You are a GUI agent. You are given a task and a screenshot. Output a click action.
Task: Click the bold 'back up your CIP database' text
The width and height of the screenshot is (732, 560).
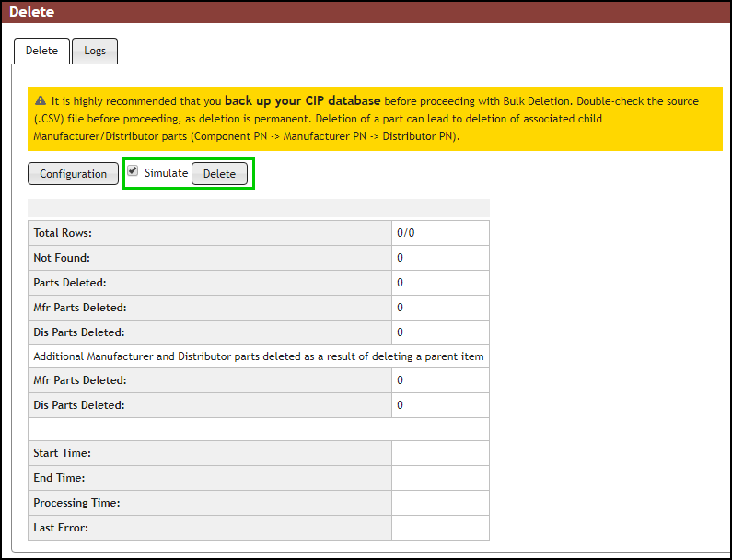point(303,100)
